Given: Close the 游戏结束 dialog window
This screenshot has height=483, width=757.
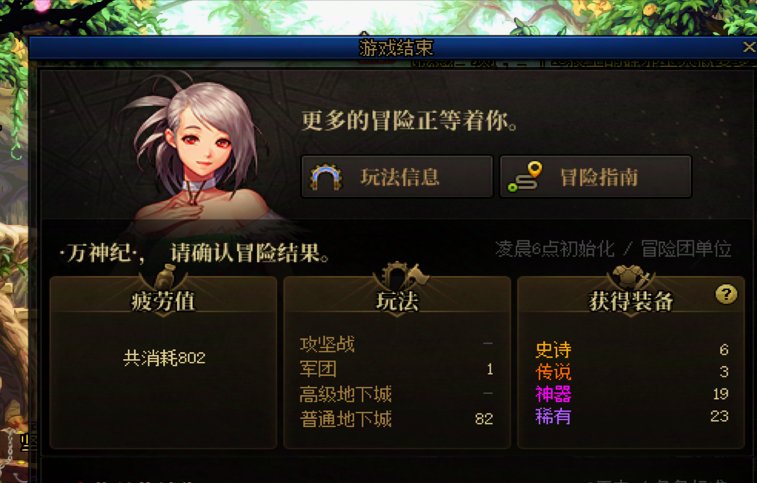Looking at the screenshot, I should 748,47.
